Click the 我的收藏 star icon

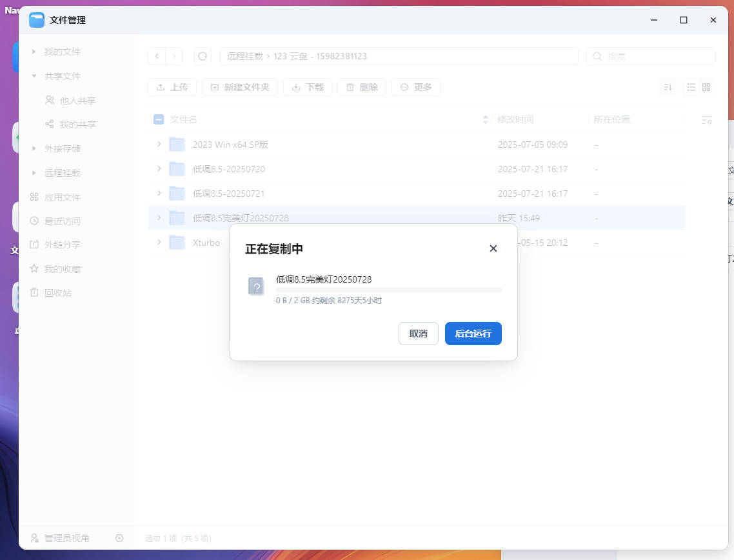pos(34,268)
